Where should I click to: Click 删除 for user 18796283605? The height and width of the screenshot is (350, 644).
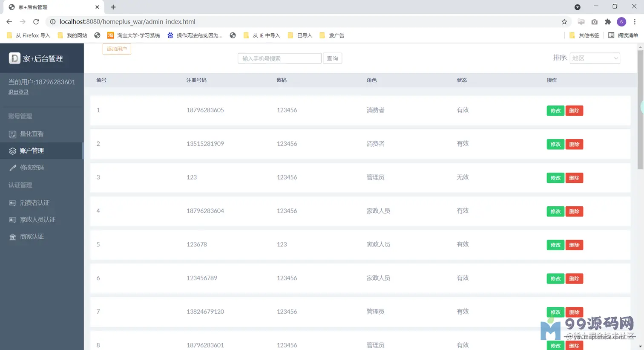[574, 111]
